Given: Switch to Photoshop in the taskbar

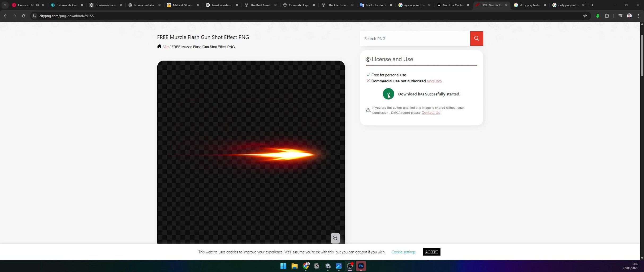Looking at the screenshot, I should tap(361, 266).
